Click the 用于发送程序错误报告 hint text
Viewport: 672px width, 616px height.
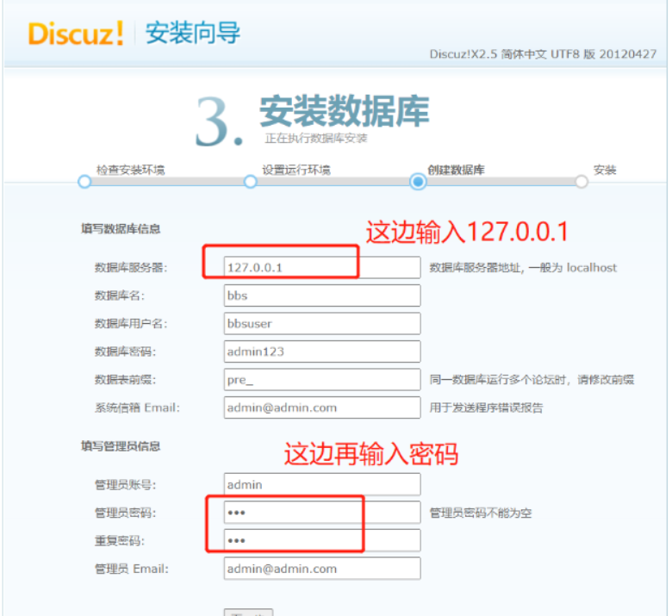click(486, 408)
